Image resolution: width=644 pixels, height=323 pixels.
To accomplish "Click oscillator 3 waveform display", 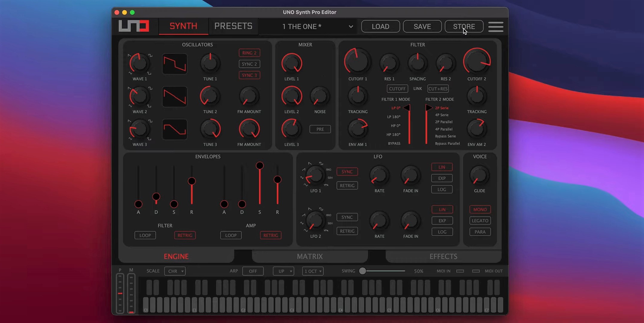I will point(175,129).
